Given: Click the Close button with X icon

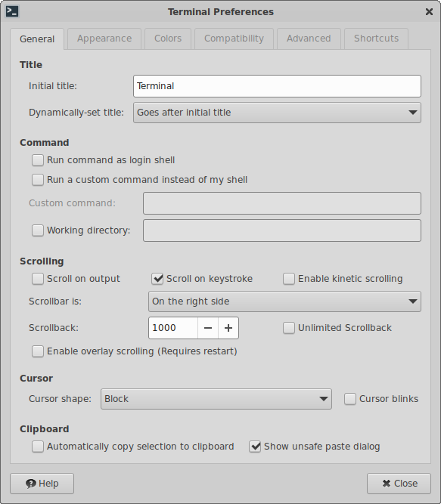Looking at the screenshot, I should click(399, 484).
